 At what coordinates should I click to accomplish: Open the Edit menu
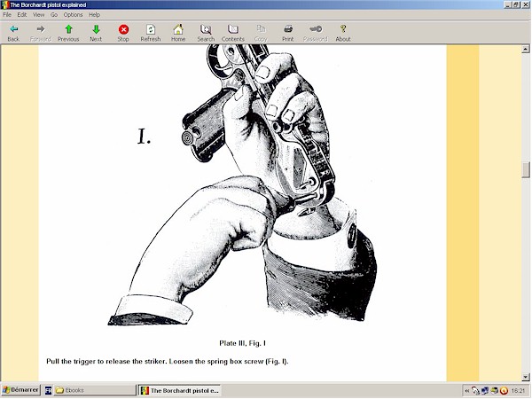point(22,14)
